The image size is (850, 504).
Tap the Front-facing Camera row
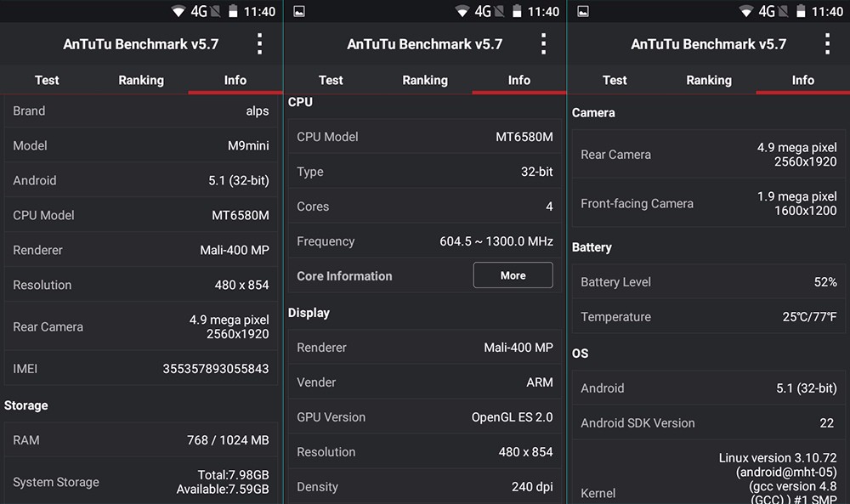coord(709,203)
